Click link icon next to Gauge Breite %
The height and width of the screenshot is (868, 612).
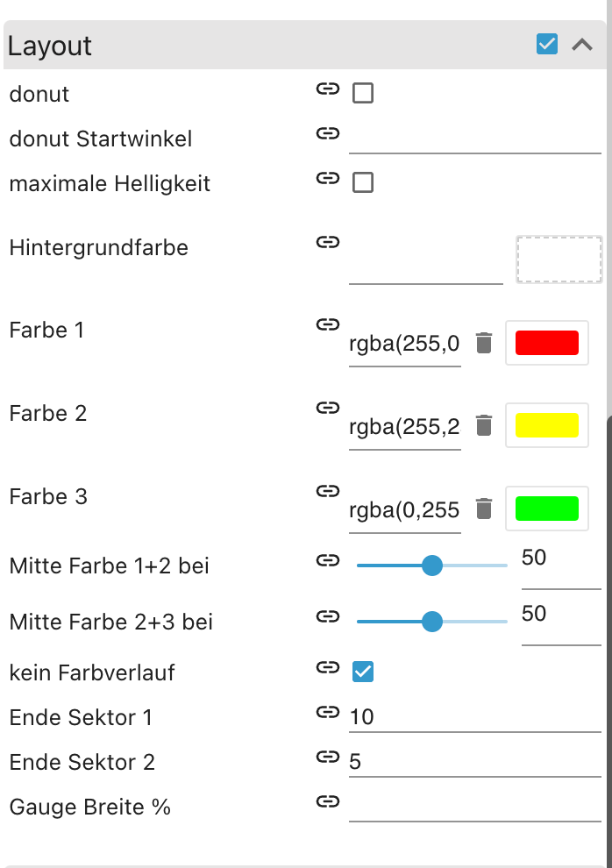click(x=327, y=801)
